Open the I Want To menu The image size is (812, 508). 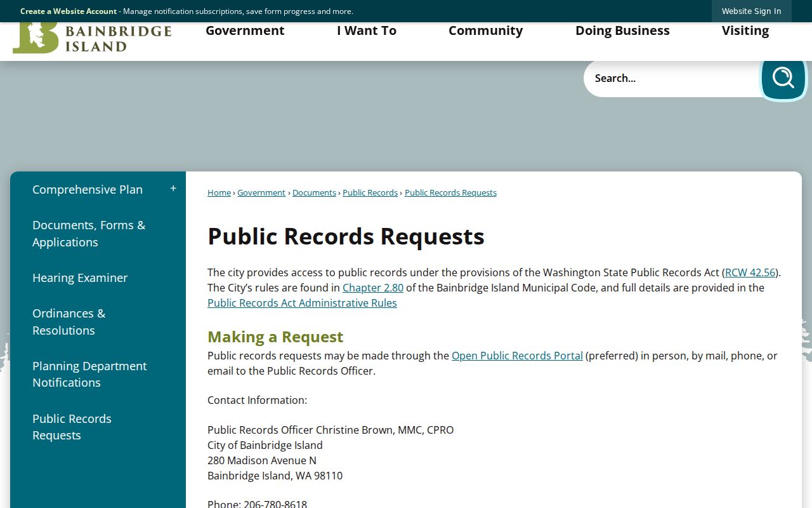pyautogui.click(x=367, y=30)
